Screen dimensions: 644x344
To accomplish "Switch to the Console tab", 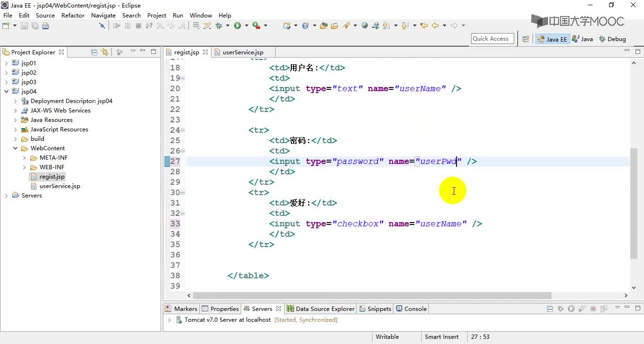I will click(x=411, y=309).
